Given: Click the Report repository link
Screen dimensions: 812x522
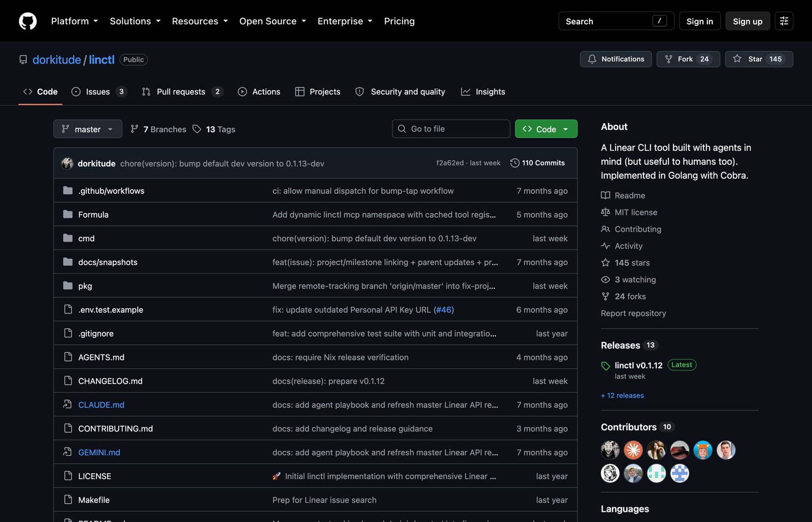Looking at the screenshot, I should [x=633, y=313].
